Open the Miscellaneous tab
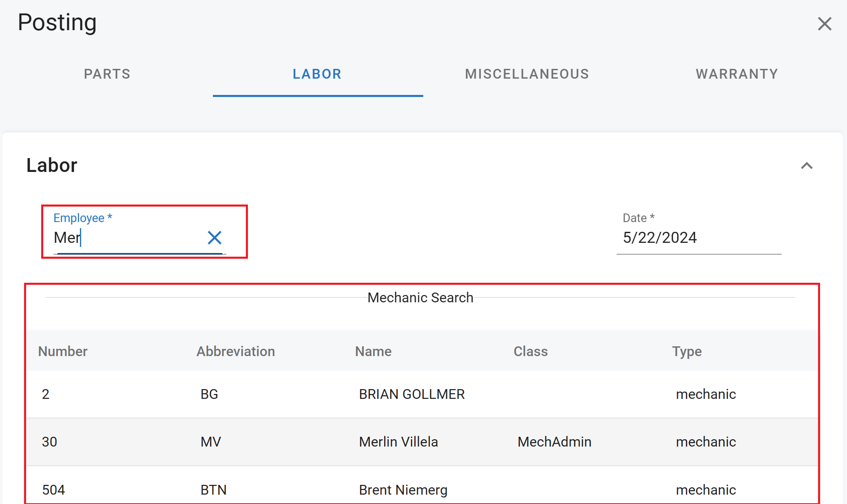Viewport: 847px width, 504px height. click(527, 74)
